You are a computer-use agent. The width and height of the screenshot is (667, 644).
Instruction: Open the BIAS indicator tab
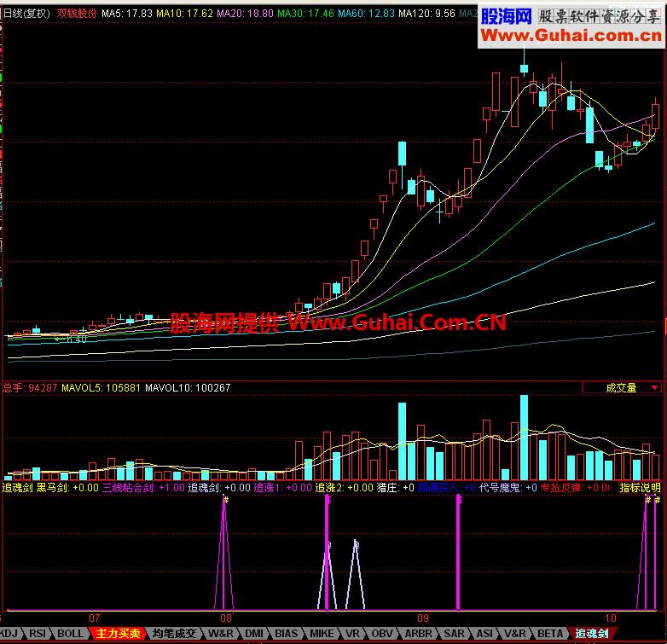[286, 634]
